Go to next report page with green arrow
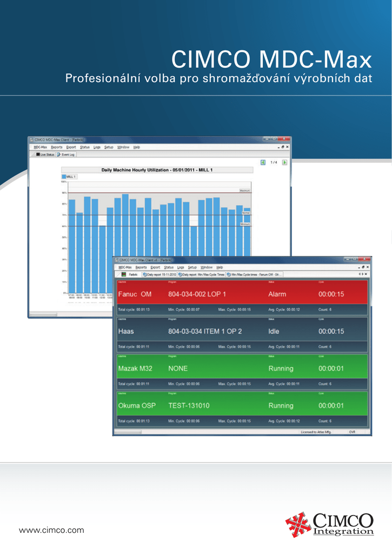 pos(284,162)
